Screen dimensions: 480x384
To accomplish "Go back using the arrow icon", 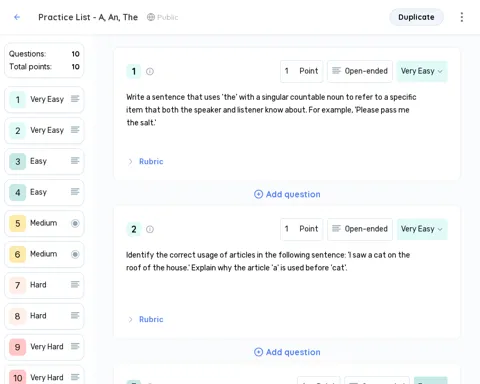I will coord(17,17).
